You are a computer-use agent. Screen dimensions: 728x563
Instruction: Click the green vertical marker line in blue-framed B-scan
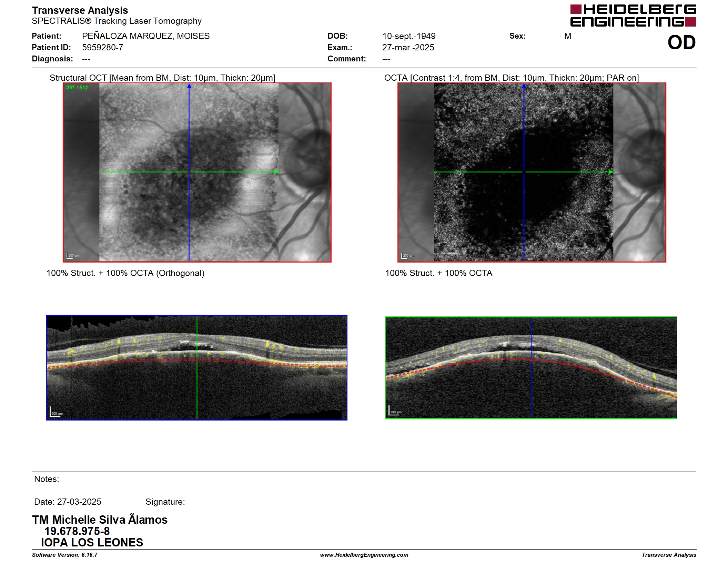pos(197,368)
